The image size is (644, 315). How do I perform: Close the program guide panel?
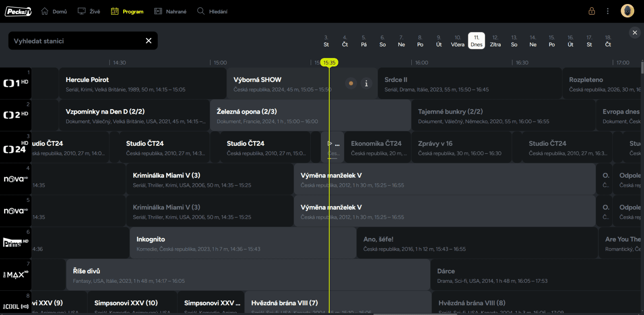[635, 33]
